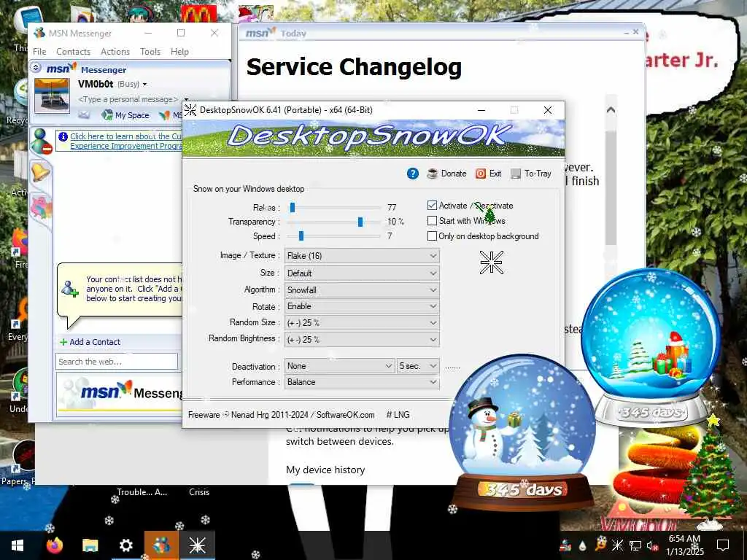The height and width of the screenshot is (560, 747).
Task: Click the scroll up arrow in Service Changelog window
Action: click(611, 110)
